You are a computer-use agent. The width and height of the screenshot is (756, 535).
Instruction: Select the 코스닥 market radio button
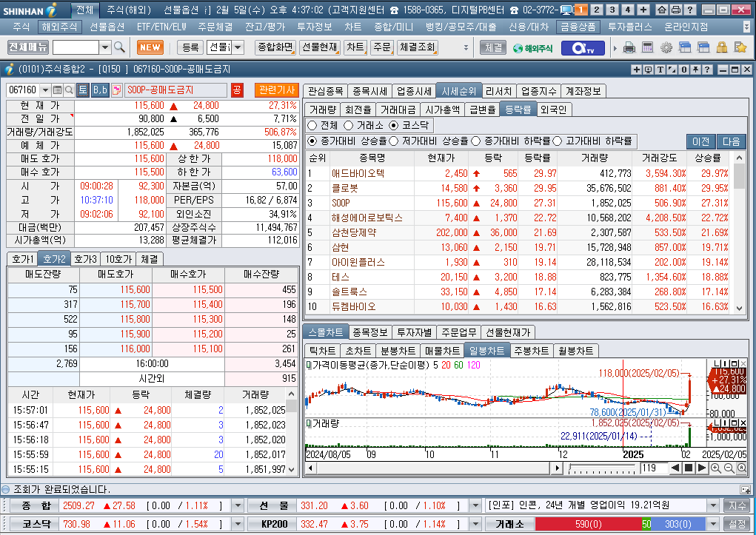pyautogui.click(x=394, y=125)
